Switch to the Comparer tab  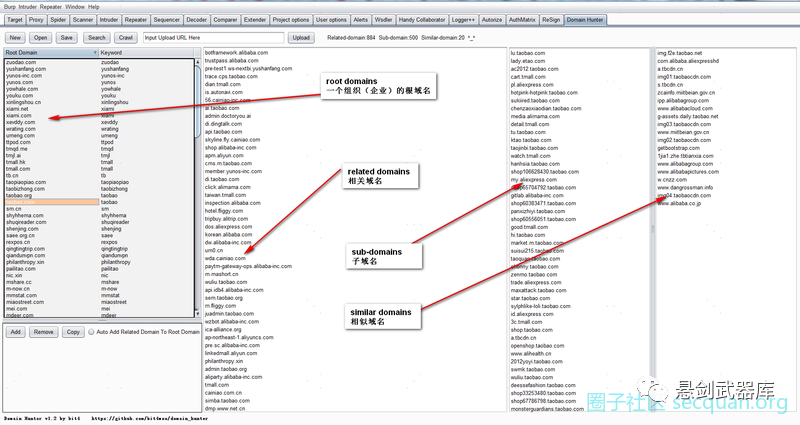[x=225, y=20]
